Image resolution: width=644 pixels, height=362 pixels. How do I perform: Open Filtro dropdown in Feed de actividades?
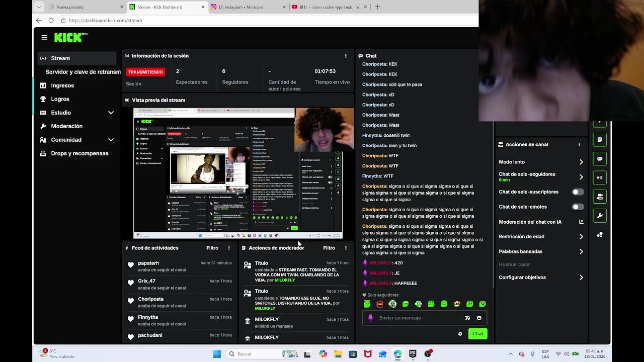point(212,248)
